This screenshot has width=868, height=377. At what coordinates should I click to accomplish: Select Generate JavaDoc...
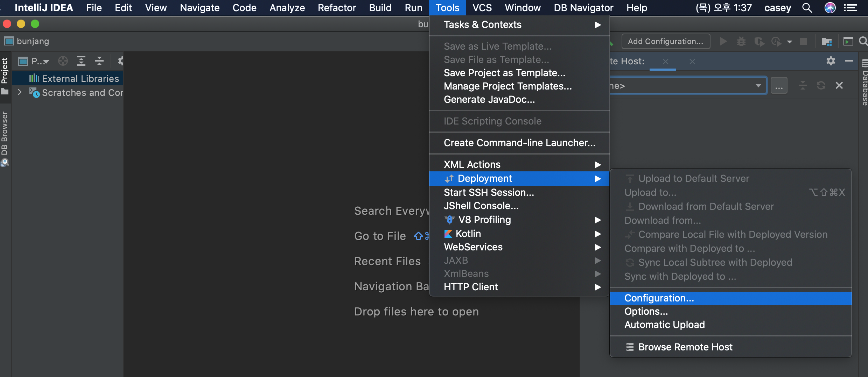tap(519, 99)
